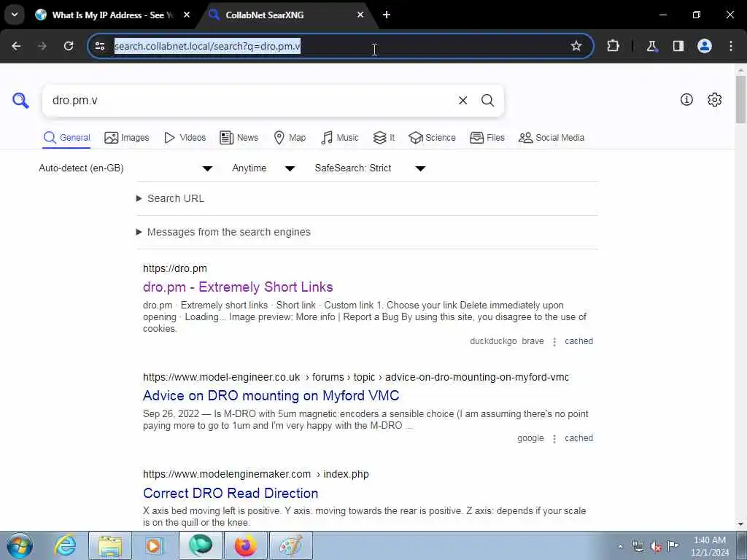Image resolution: width=747 pixels, height=560 pixels.
Task: Open dro.pm - Extremely Short Links result
Action: (x=238, y=287)
